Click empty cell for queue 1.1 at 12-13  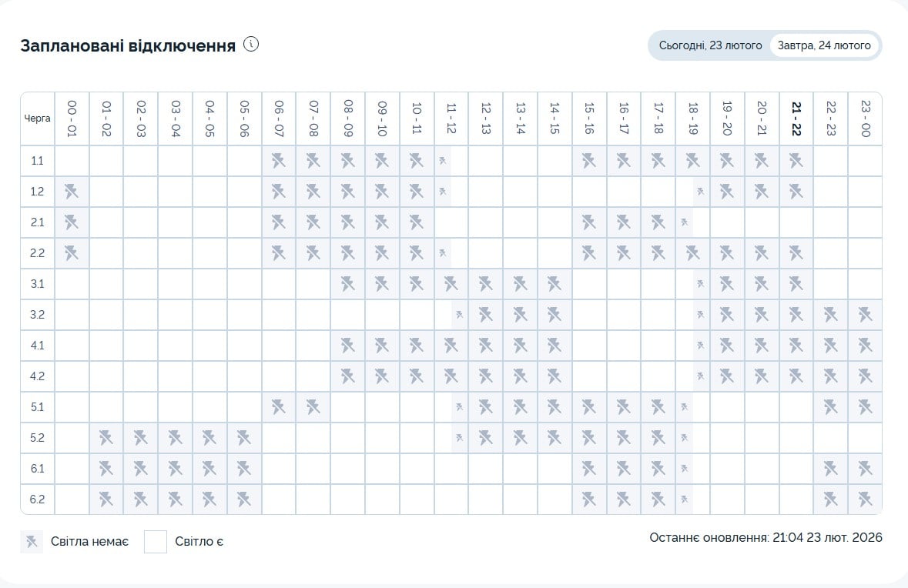pos(485,161)
